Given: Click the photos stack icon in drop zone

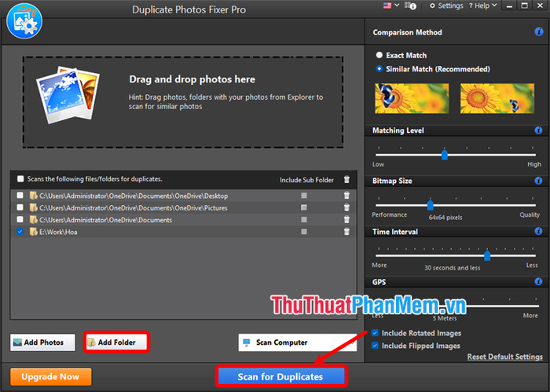Looking at the screenshot, I should (68, 95).
